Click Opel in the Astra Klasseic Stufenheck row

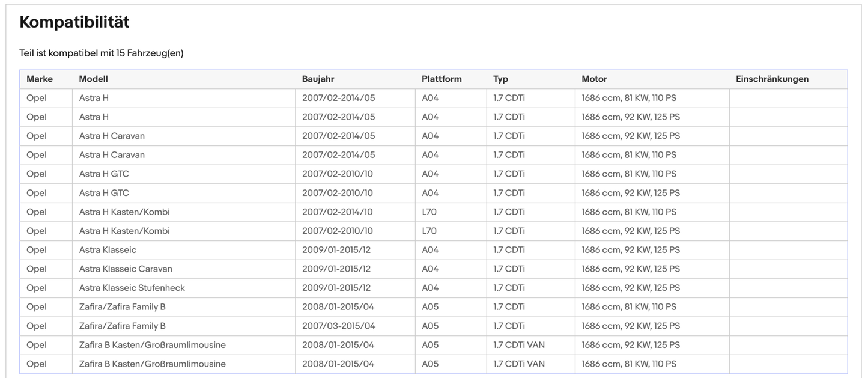coord(37,288)
